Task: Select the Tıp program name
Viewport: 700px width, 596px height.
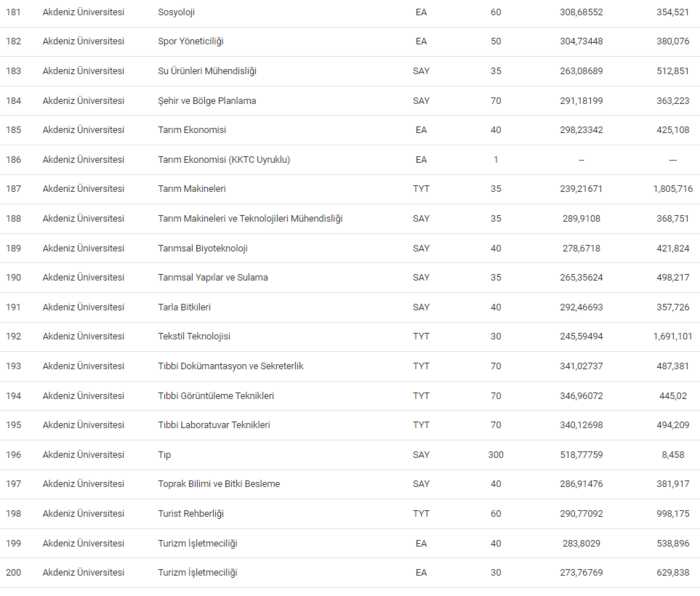Action: coord(165,454)
